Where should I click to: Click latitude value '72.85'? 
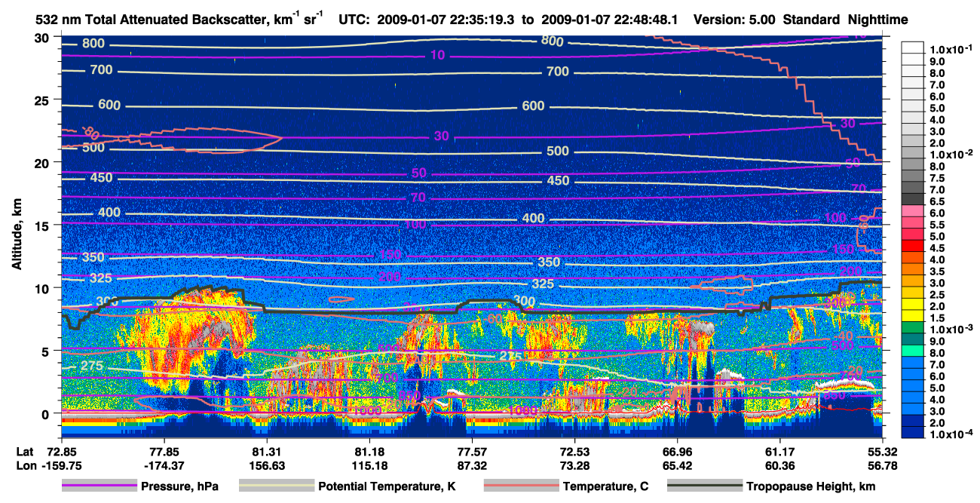pos(61,452)
